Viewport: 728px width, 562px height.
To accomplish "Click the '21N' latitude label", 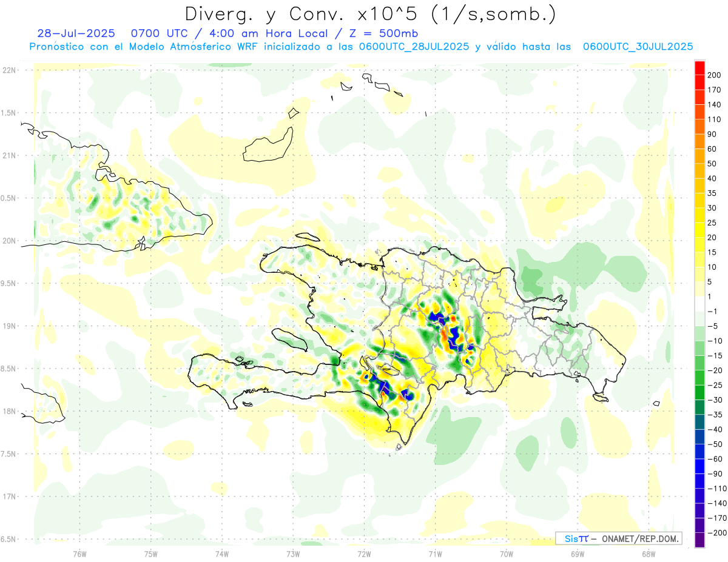I will coord(8,155).
